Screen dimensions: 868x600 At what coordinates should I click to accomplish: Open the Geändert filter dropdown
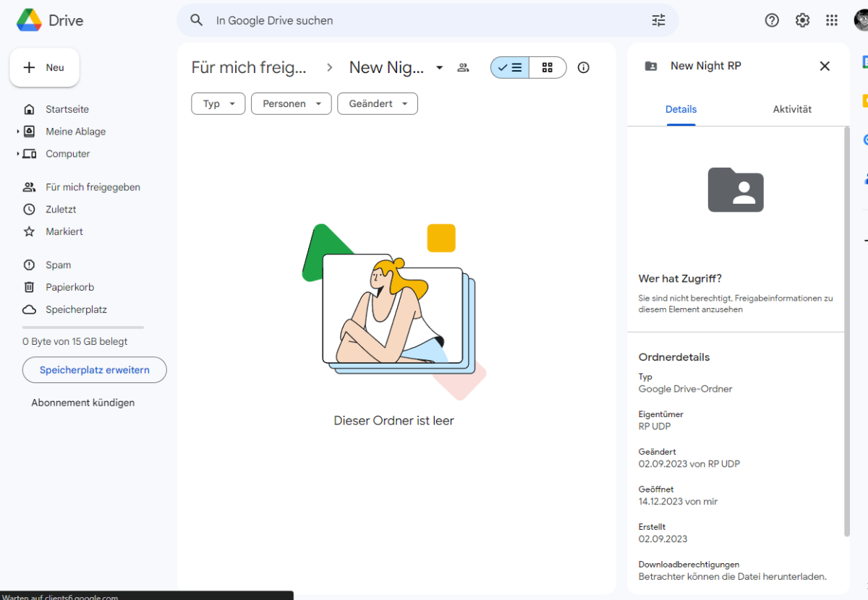click(x=377, y=104)
